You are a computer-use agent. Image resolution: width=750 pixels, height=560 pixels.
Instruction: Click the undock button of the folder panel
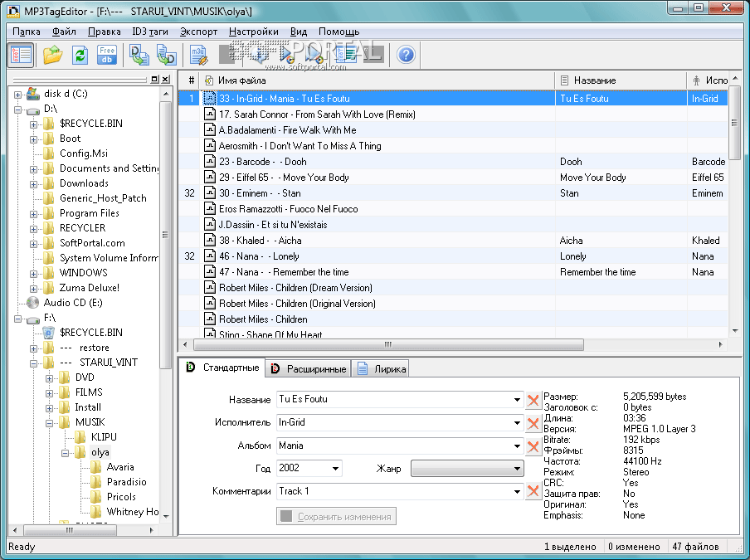coord(154,79)
